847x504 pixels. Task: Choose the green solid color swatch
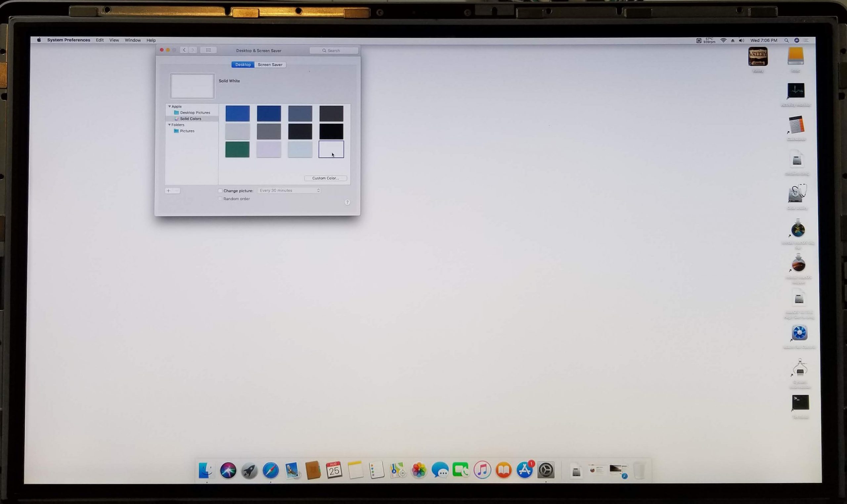[237, 149]
